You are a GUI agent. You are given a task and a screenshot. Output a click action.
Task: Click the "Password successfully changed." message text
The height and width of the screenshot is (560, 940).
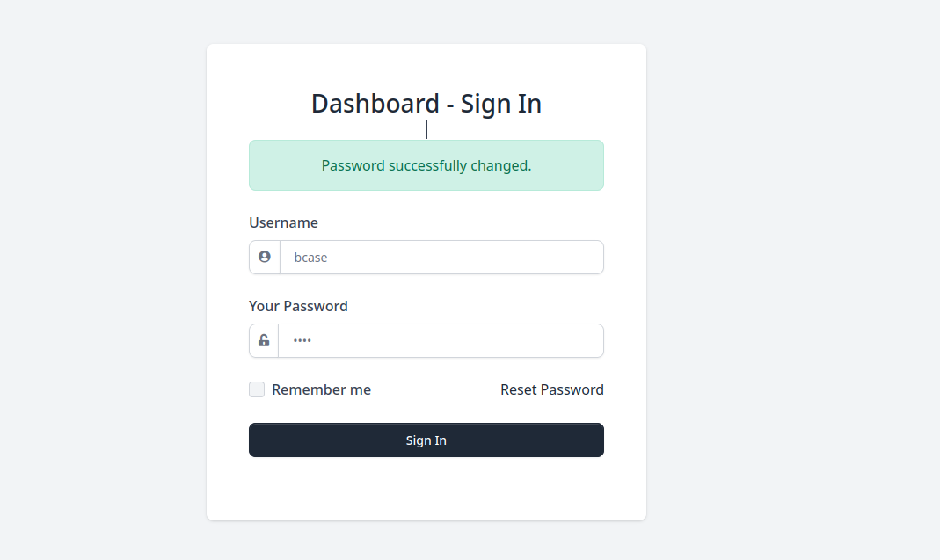(x=426, y=165)
